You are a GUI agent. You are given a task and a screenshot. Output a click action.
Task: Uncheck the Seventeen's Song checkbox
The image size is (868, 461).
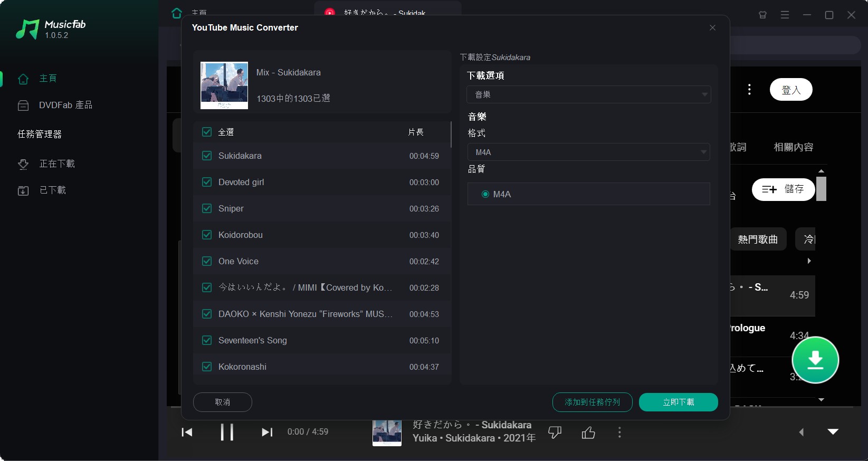tap(207, 340)
